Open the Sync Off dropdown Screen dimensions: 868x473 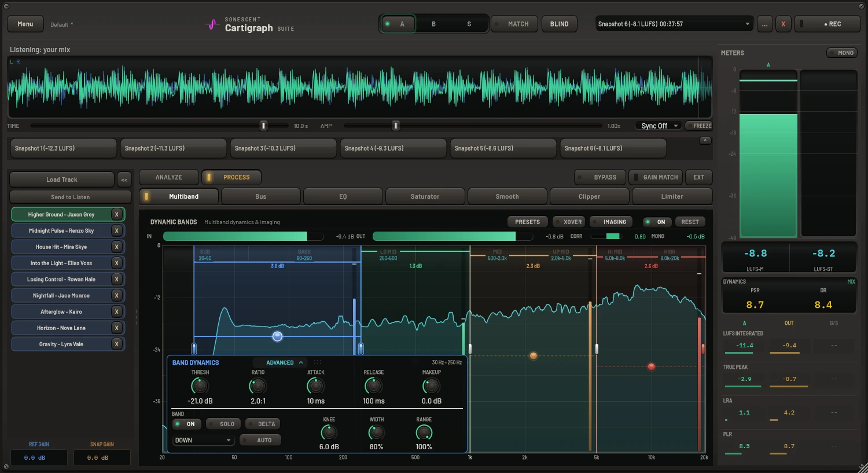coord(659,126)
